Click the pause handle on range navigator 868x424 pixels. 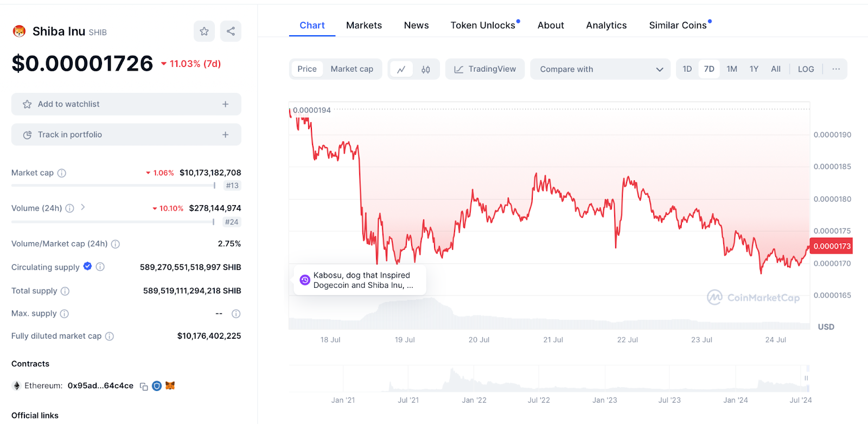coord(806,378)
